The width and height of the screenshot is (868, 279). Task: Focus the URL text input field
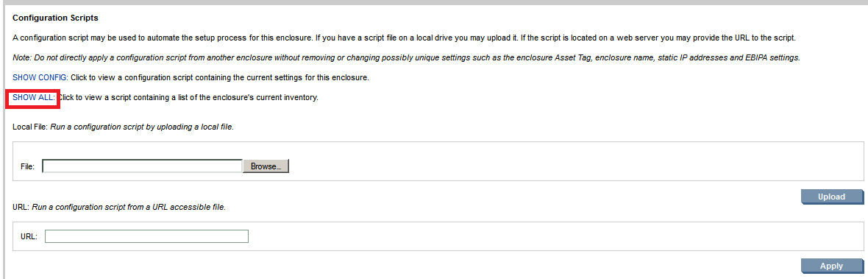point(146,236)
